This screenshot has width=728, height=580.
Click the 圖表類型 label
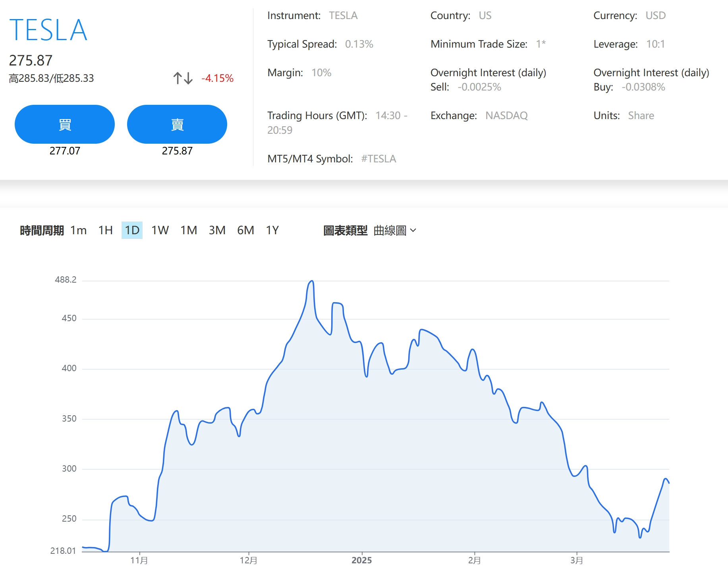tap(345, 230)
